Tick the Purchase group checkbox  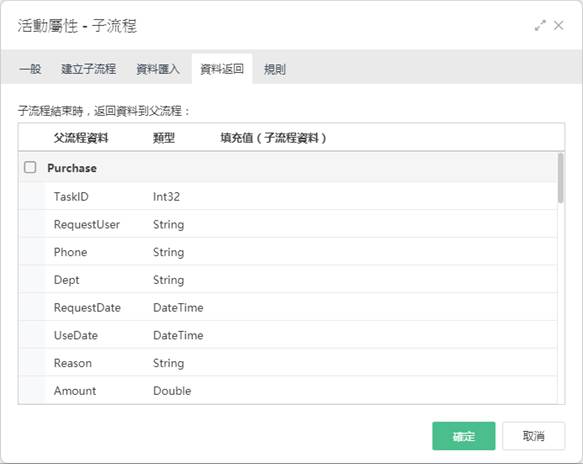pyautogui.click(x=30, y=167)
